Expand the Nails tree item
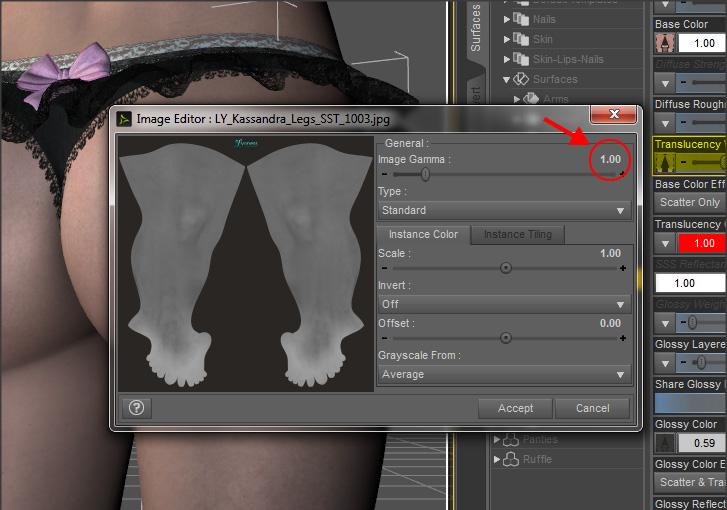Screen dimensions: 727x510 pos(507,19)
